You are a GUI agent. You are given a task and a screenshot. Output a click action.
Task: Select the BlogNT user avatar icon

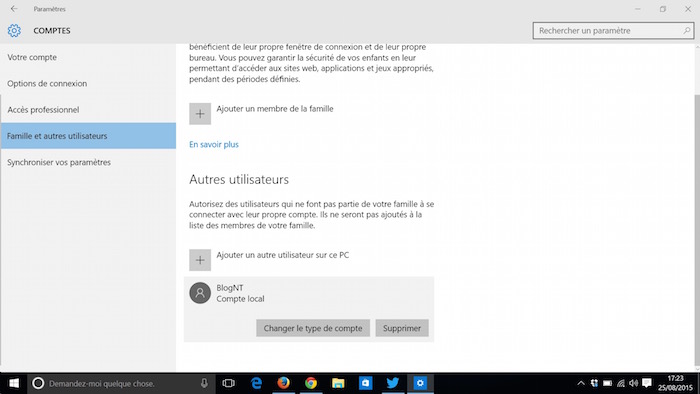200,293
